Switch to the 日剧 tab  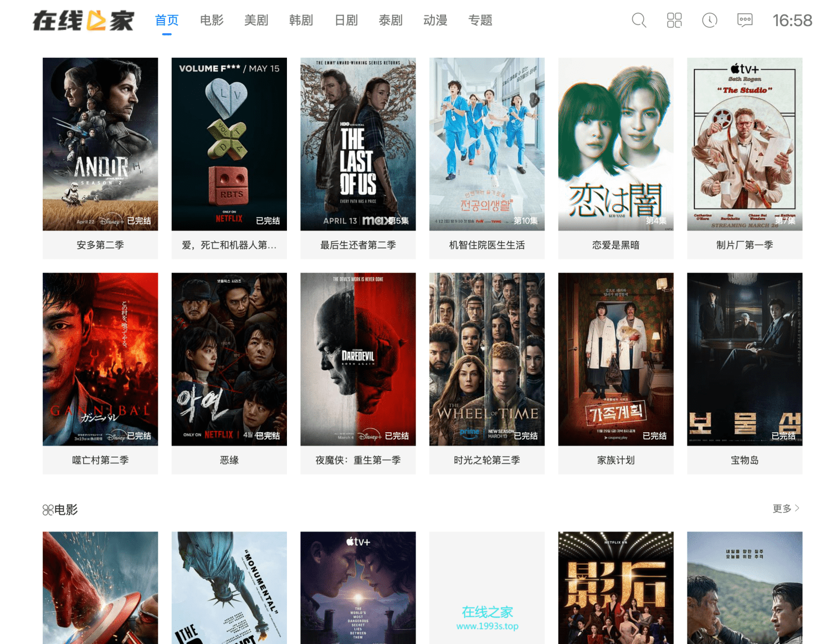point(346,21)
